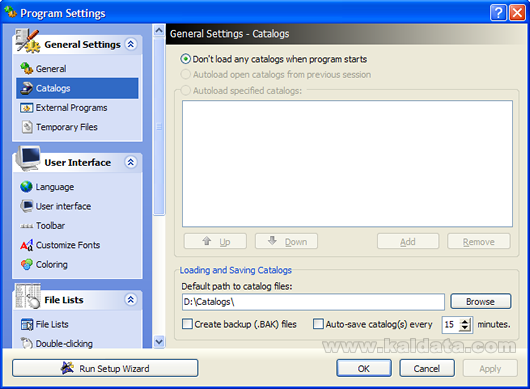Click the Program Settings title bar icon

coord(10,13)
